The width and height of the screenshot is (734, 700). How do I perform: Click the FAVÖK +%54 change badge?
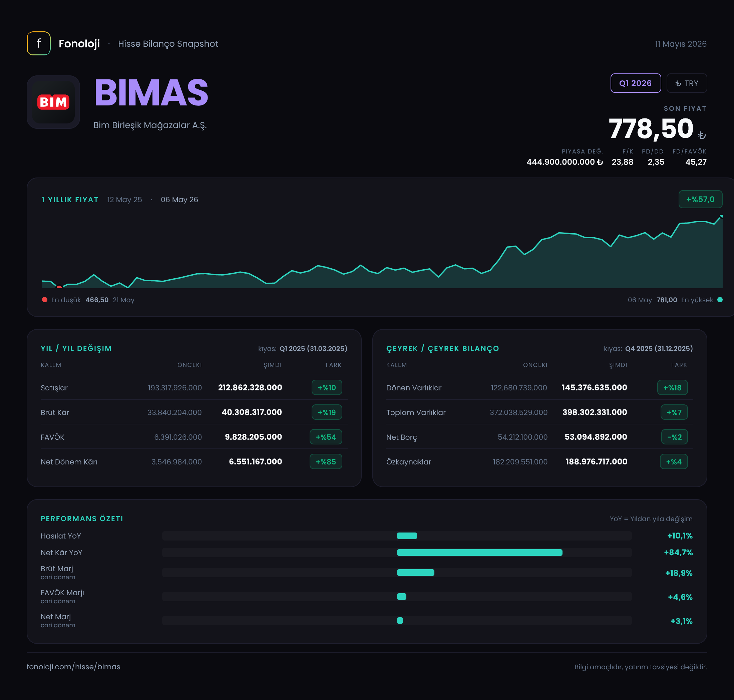(326, 436)
